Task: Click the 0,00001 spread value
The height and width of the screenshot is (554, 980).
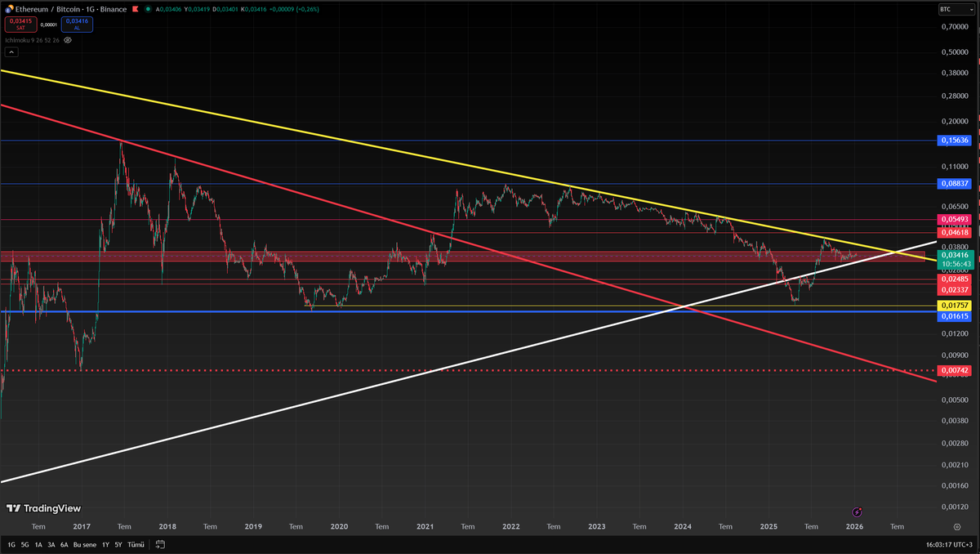Action: tap(49, 25)
